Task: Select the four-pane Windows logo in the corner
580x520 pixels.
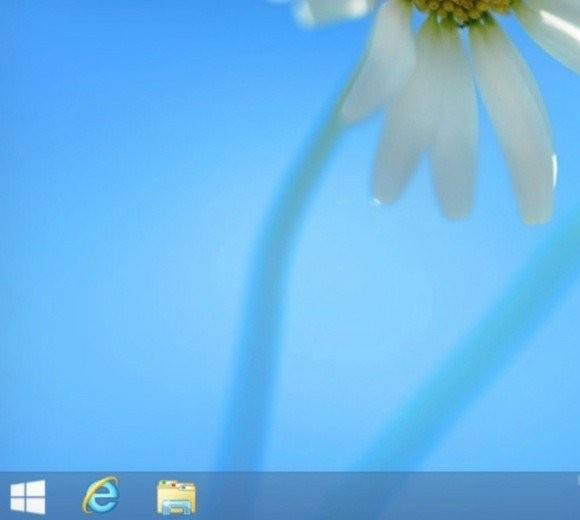Action: point(28,497)
